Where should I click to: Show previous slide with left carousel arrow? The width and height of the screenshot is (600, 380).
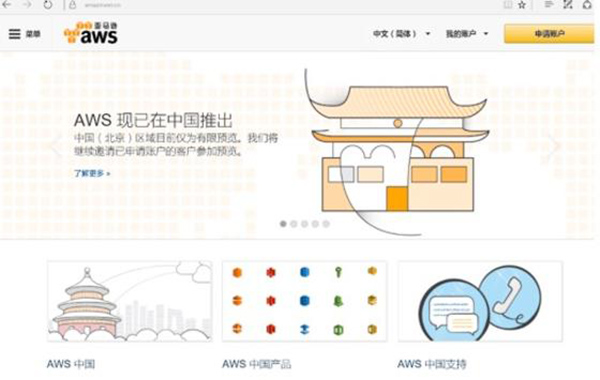coord(57,145)
